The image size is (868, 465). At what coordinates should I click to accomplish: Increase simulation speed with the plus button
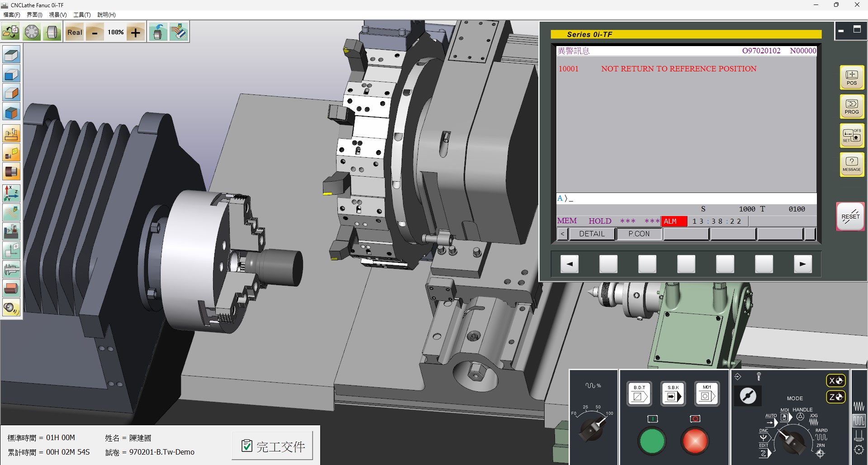point(136,33)
